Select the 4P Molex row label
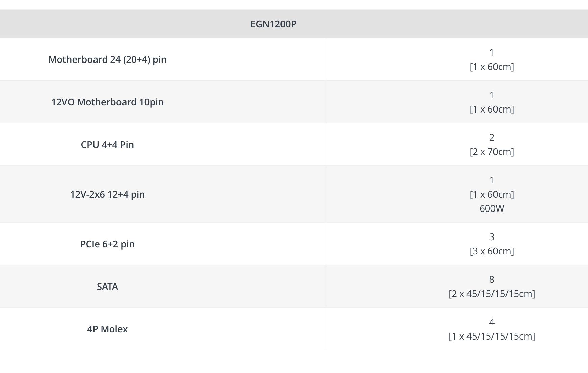Image resolution: width=588 pixels, height=373 pixels. click(107, 329)
